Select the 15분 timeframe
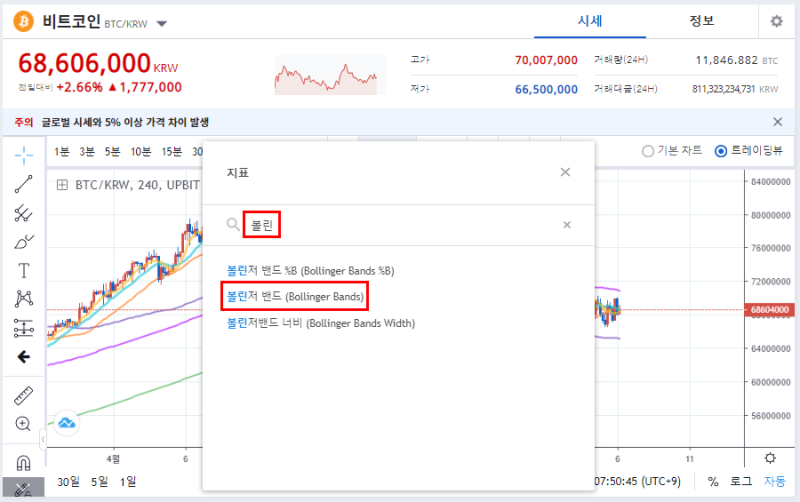The image size is (800, 502). (172, 152)
